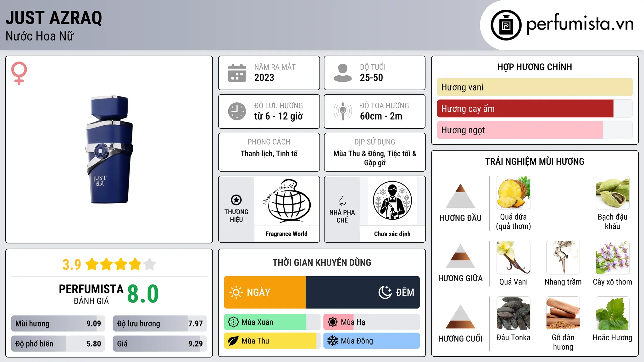The image size is (644, 362).
Task: Click the Perfumista đánh giá label
Action: [x=91, y=294]
